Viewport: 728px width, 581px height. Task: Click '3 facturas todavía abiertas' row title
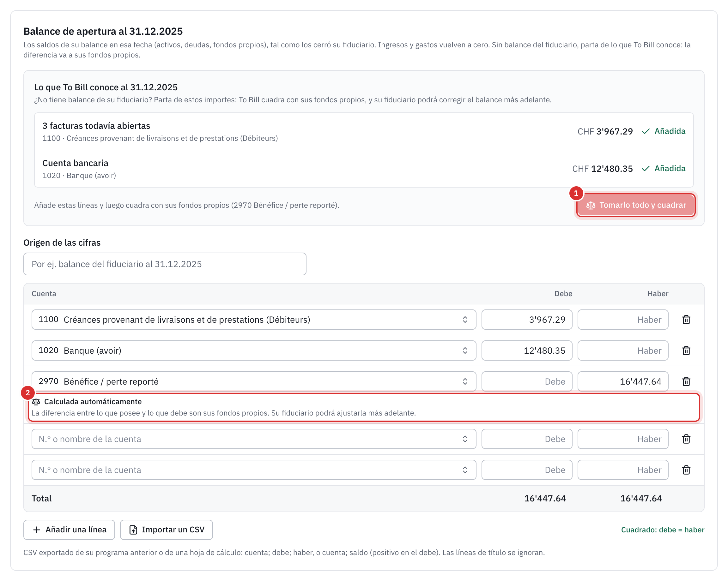click(x=96, y=126)
